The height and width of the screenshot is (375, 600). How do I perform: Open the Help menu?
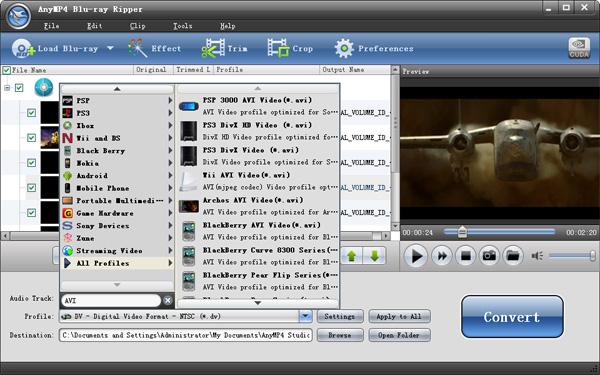227,26
